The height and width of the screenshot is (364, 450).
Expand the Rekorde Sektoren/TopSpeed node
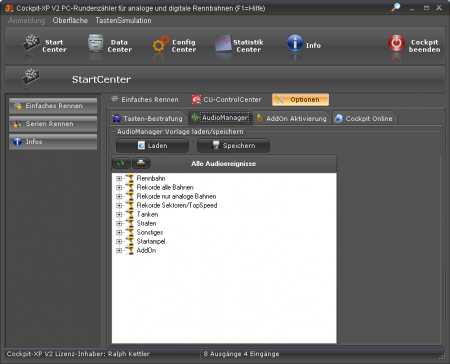click(119, 206)
